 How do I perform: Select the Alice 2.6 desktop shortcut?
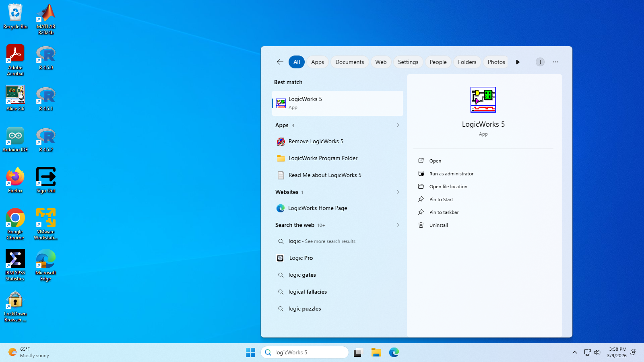[x=15, y=99]
